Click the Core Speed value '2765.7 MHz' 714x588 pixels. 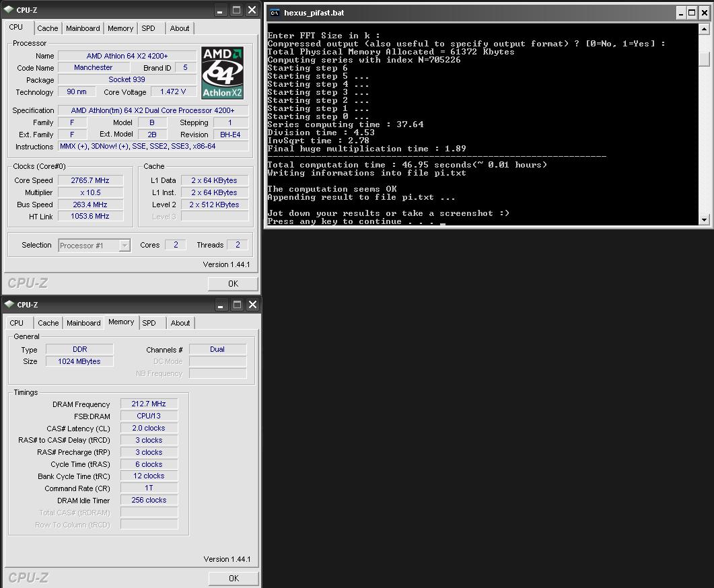(x=90, y=180)
